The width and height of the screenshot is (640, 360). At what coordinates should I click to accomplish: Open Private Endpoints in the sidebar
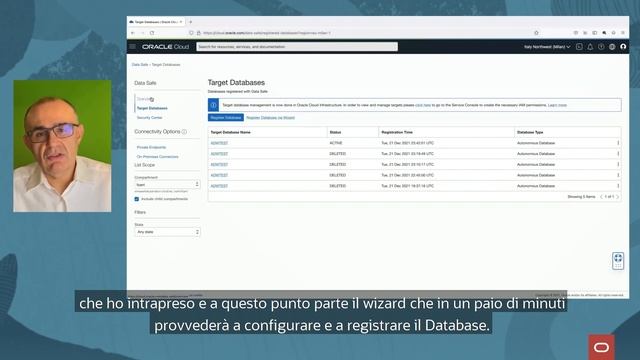(151, 147)
